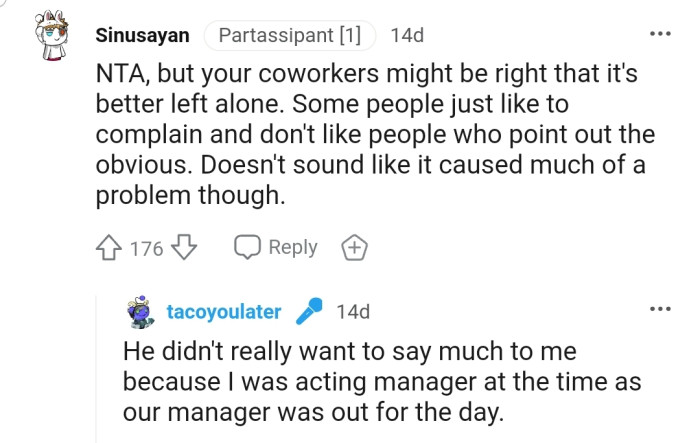Click the 176 vote score
The width and height of the screenshot is (700, 443).
(x=146, y=249)
